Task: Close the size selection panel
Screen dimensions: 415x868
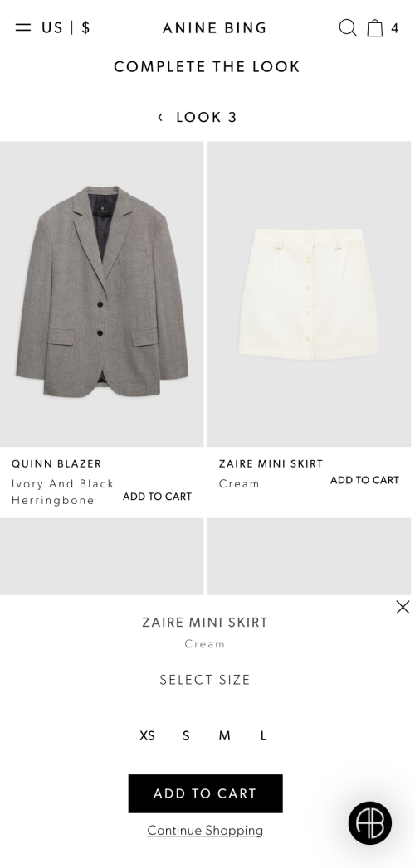Action: point(403,607)
